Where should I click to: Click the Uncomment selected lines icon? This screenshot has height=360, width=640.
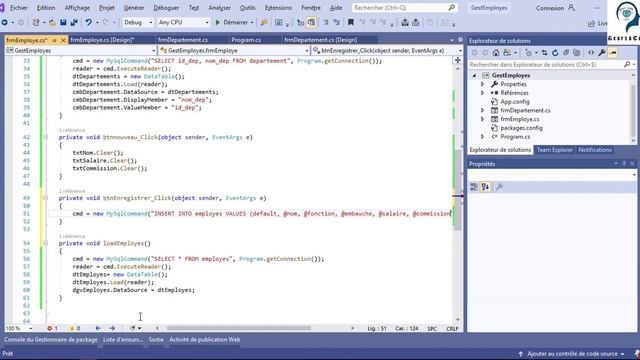coord(336,22)
